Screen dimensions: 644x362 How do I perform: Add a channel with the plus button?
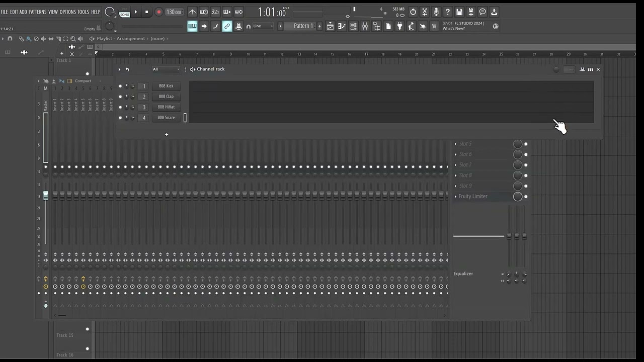click(167, 134)
